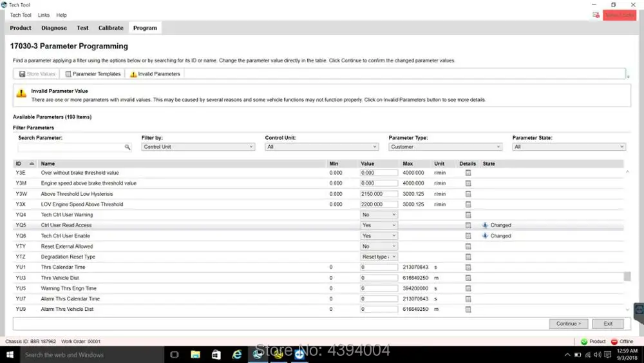
Task: Click the Y3E value field 0.000
Action: tap(379, 173)
